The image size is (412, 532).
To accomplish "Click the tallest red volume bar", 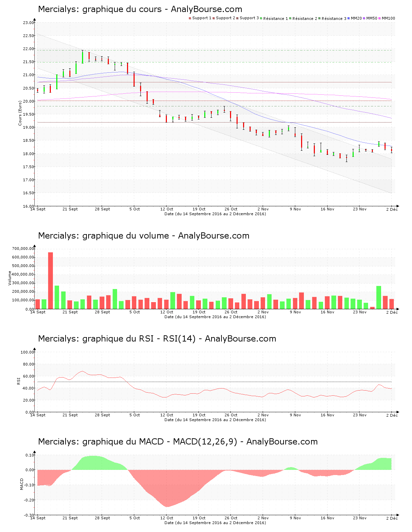I will (x=50, y=280).
